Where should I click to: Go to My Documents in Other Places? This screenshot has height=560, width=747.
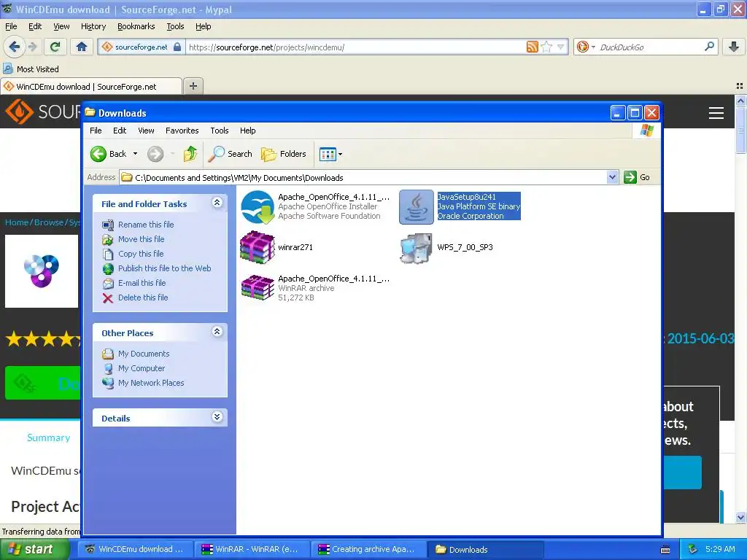pyautogui.click(x=144, y=354)
